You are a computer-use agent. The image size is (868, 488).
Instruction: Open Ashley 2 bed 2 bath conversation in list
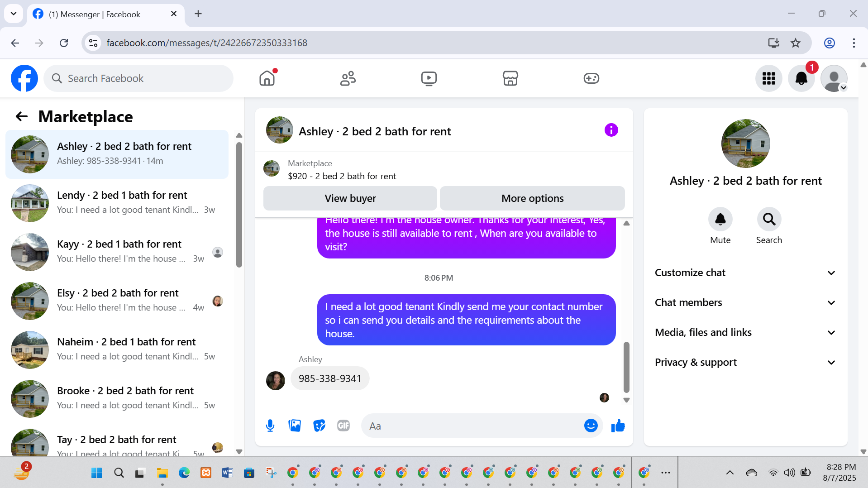click(117, 154)
